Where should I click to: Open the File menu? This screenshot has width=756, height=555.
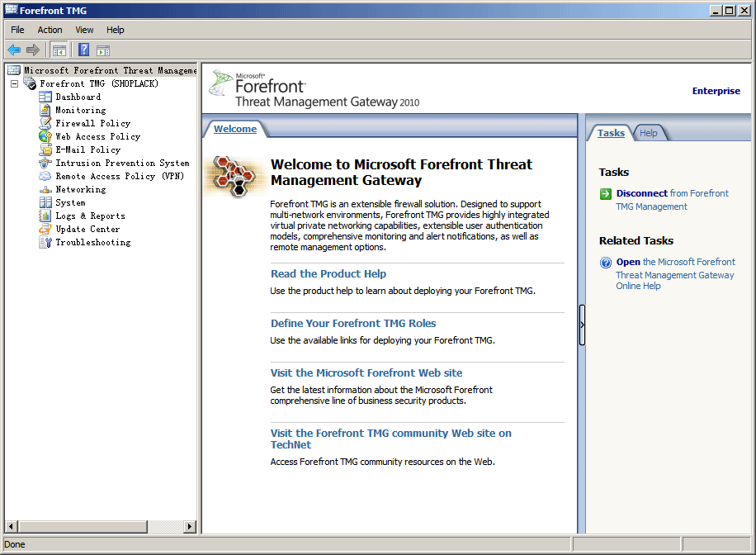(x=17, y=30)
